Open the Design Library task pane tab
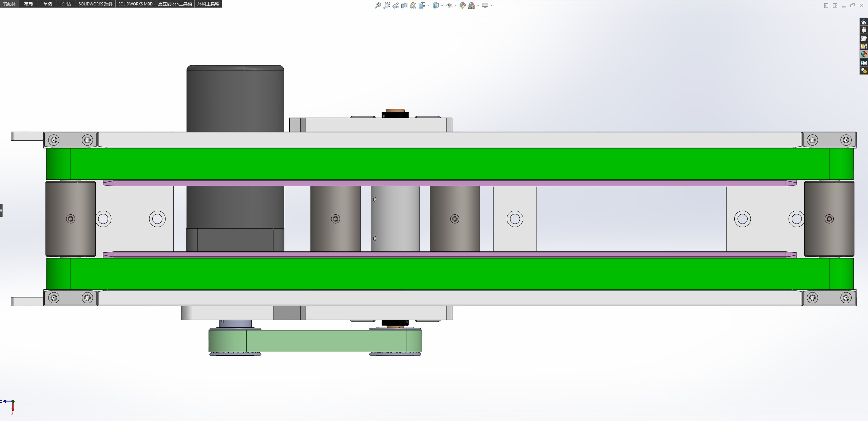Viewport: 868px width, 421px height. point(864,30)
